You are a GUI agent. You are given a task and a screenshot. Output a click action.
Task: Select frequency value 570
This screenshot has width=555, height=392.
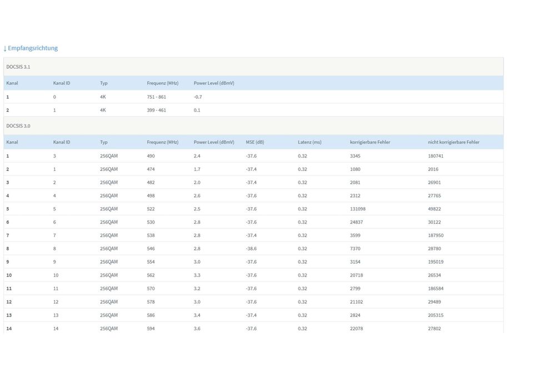click(151, 289)
